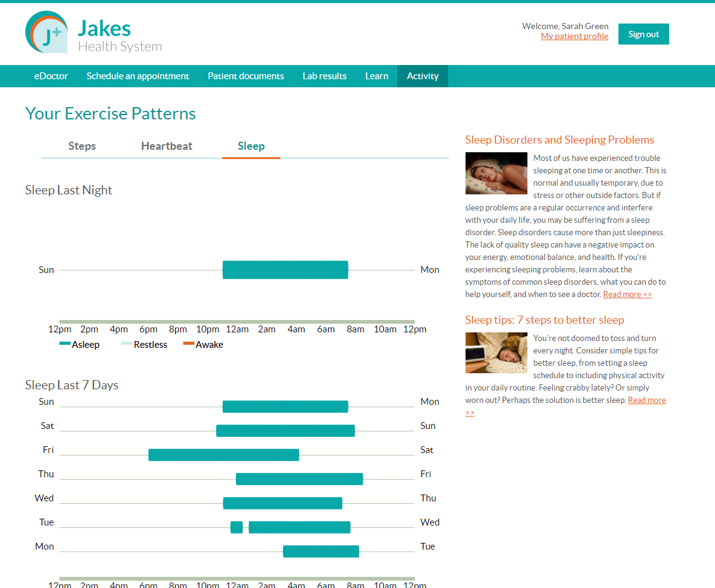The height and width of the screenshot is (588, 715).
Task: Click the Thu to Fri sleep bar
Action: point(299,479)
